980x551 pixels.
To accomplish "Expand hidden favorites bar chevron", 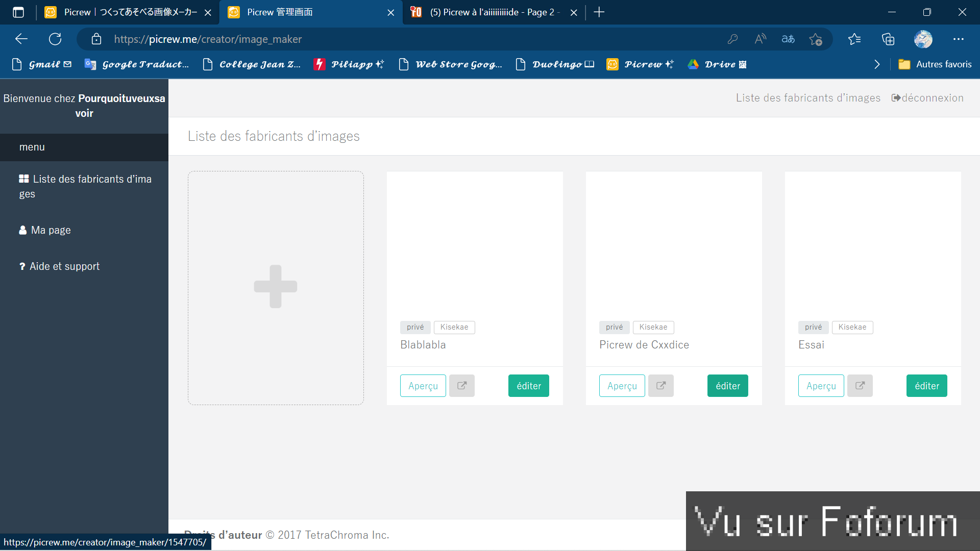I will (x=877, y=64).
